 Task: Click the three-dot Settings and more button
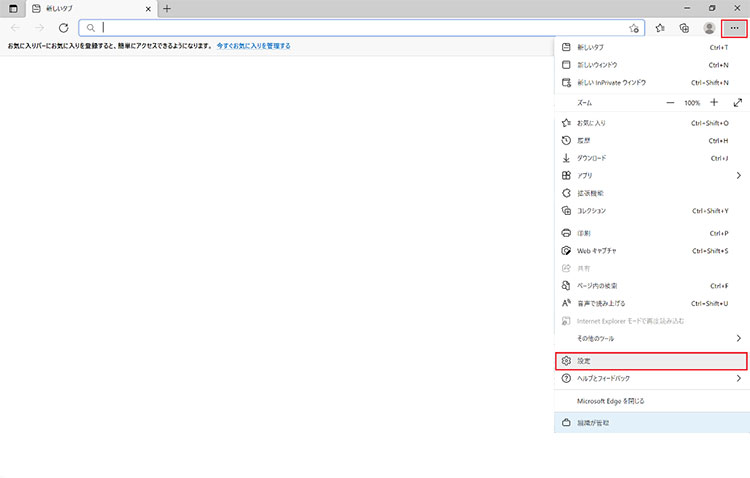pos(734,28)
